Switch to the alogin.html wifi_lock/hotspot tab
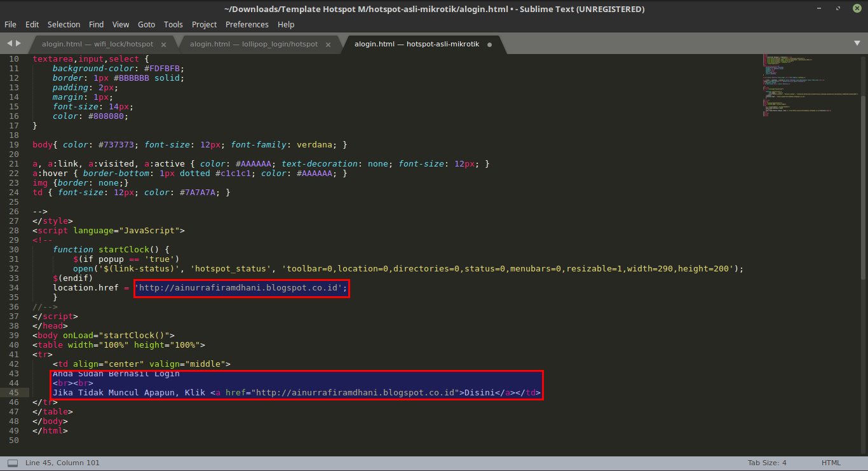 (x=97, y=44)
